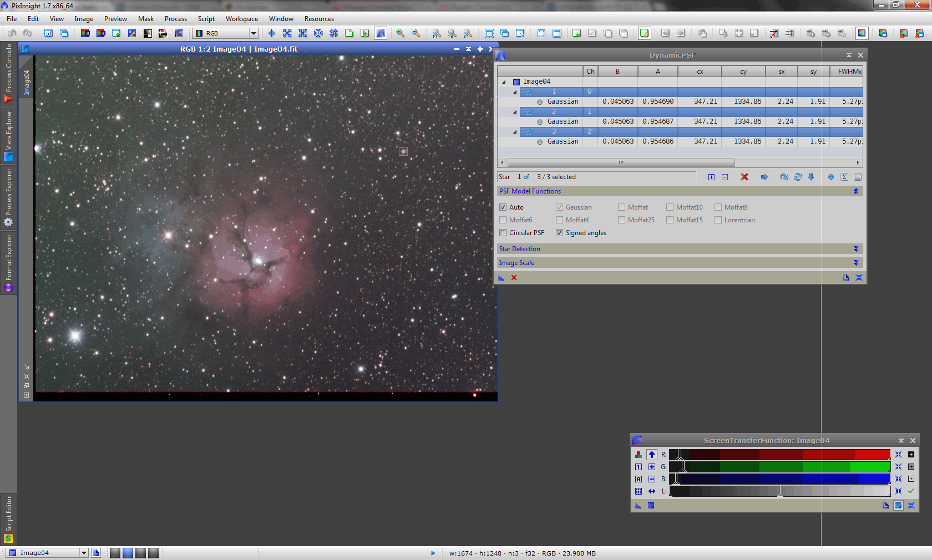Click the Undo toolbar icon
Image resolution: width=932 pixels, height=560 pixels.
pyautogui.click(x=12, y=33)
